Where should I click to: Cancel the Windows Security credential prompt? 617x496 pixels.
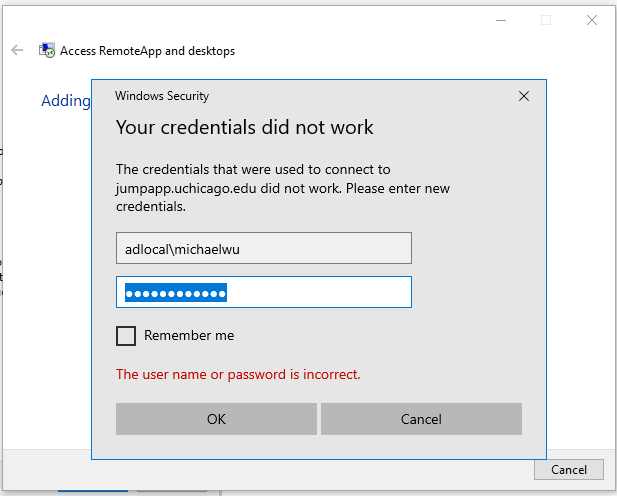click(x=421, y=419)
